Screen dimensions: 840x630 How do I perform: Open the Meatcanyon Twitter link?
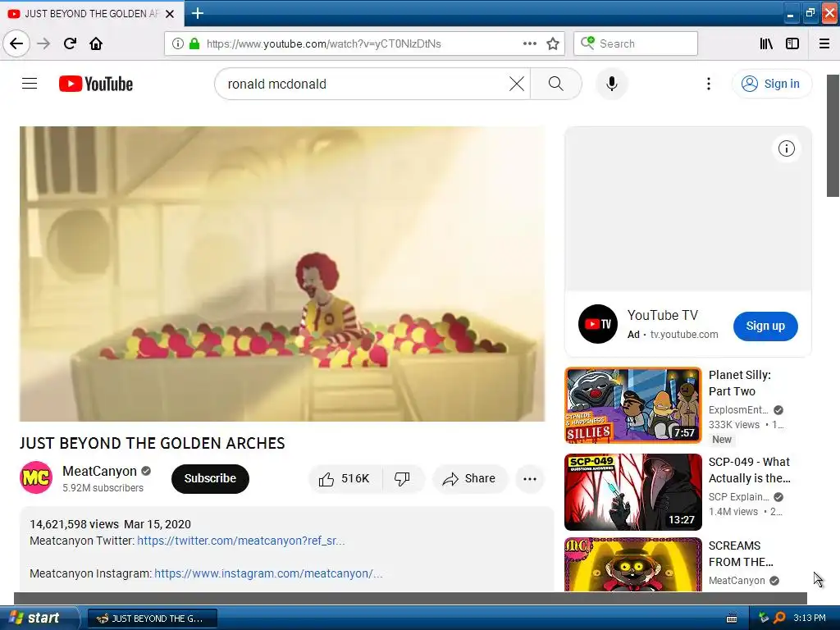click(240, 541)
